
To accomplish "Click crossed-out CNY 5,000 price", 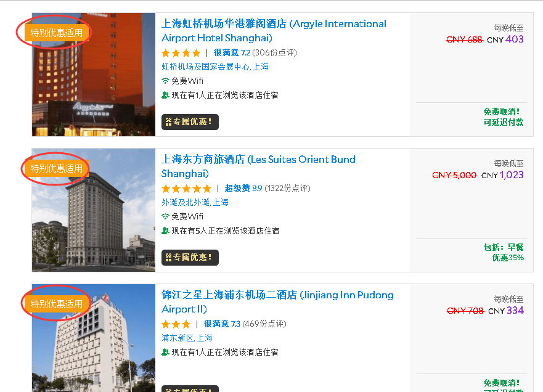I will coord(455,176).
